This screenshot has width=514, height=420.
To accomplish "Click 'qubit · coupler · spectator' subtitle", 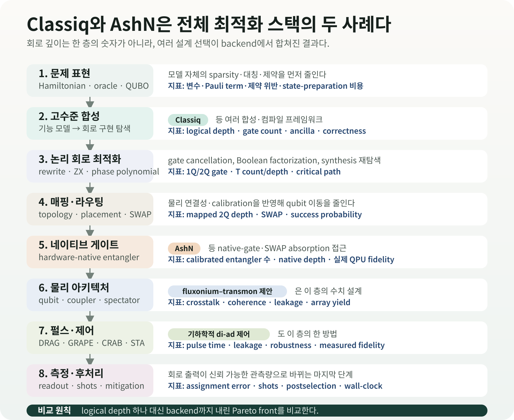I will (x=89, y=300).
